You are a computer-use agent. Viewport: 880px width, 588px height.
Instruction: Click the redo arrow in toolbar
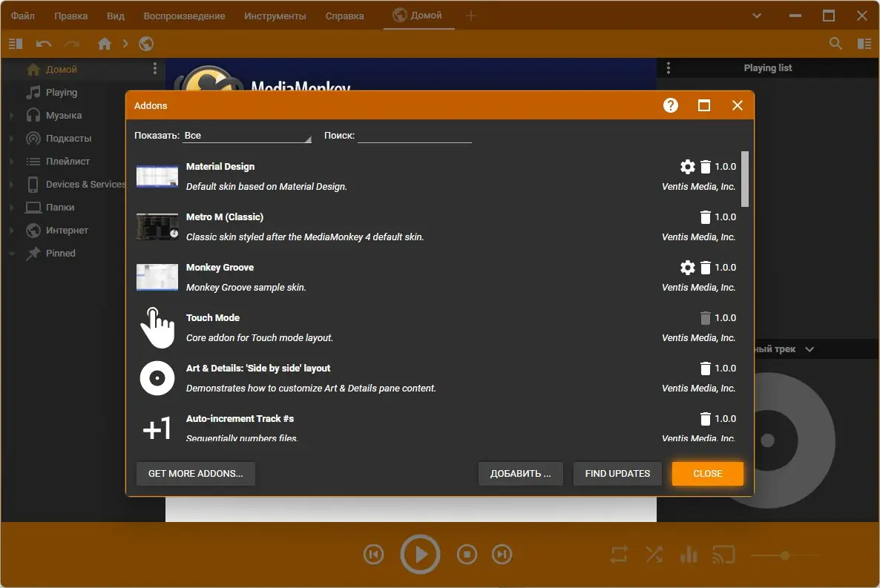pyautogui.click(x=72, y=44)
